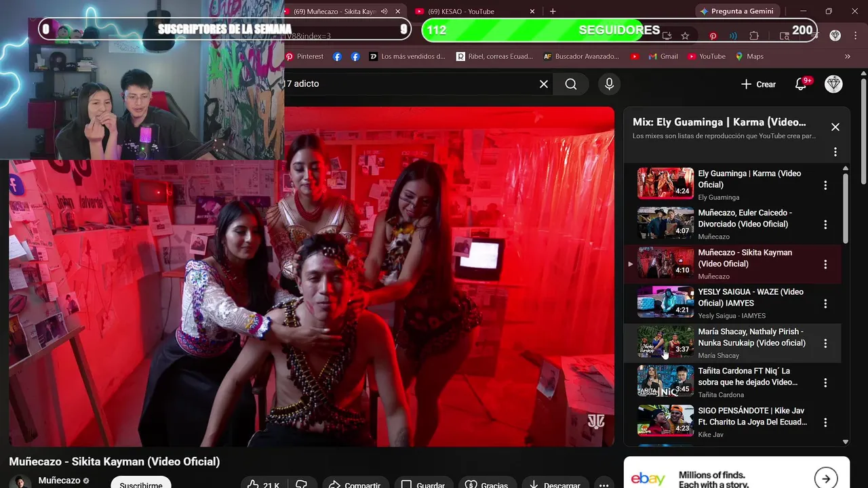The image size is (868, 488).
Task: Start voice search with the microphone
Action: tap(609, 84)
